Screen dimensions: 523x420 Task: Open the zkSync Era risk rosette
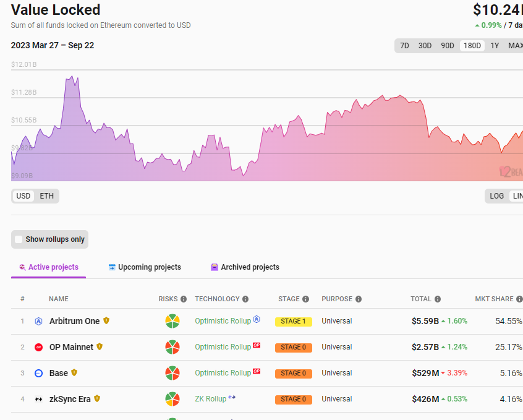pos(172,400)
